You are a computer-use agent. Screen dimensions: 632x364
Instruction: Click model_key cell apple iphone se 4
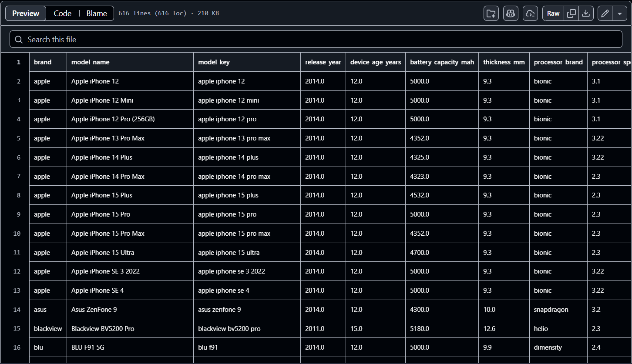pos(247,291)
